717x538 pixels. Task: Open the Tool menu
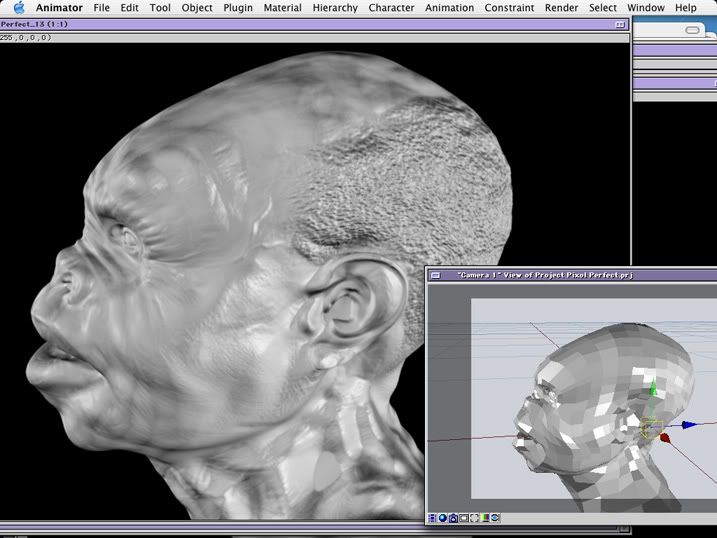tap(160, 8)
